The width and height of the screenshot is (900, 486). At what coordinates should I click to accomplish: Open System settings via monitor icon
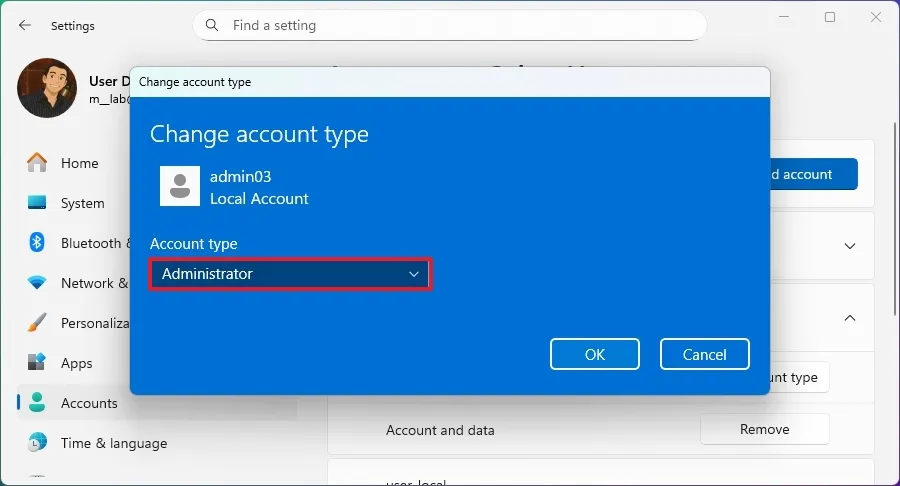37,203
